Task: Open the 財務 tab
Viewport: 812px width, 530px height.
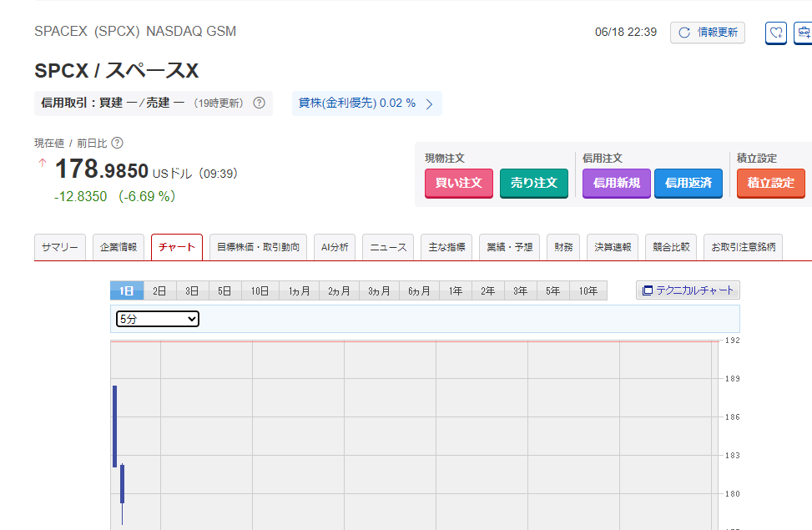Action: [x=563, y=247]
